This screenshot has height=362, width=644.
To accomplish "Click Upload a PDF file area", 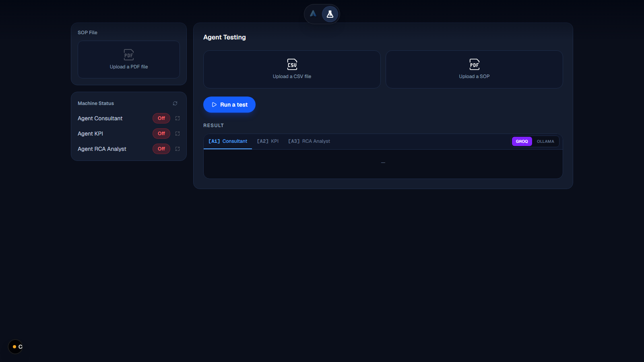I will [129, 60].
